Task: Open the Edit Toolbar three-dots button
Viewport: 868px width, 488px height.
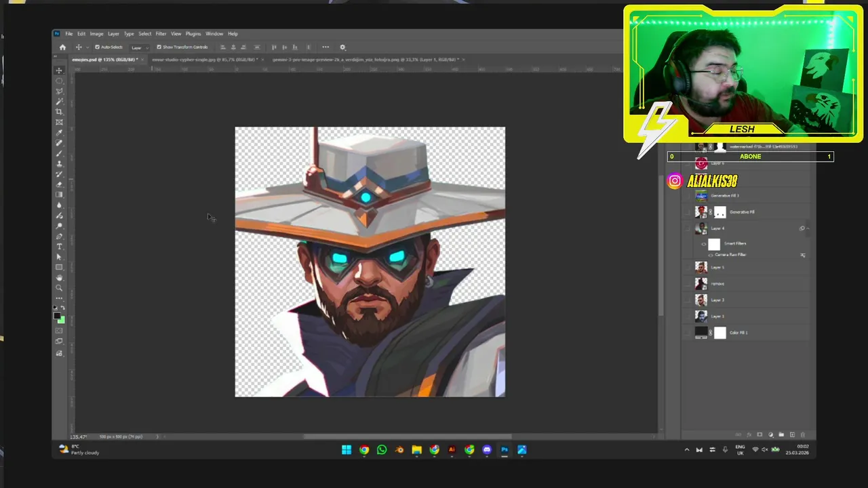Action: pyautogui.click(x=59, y=298)
